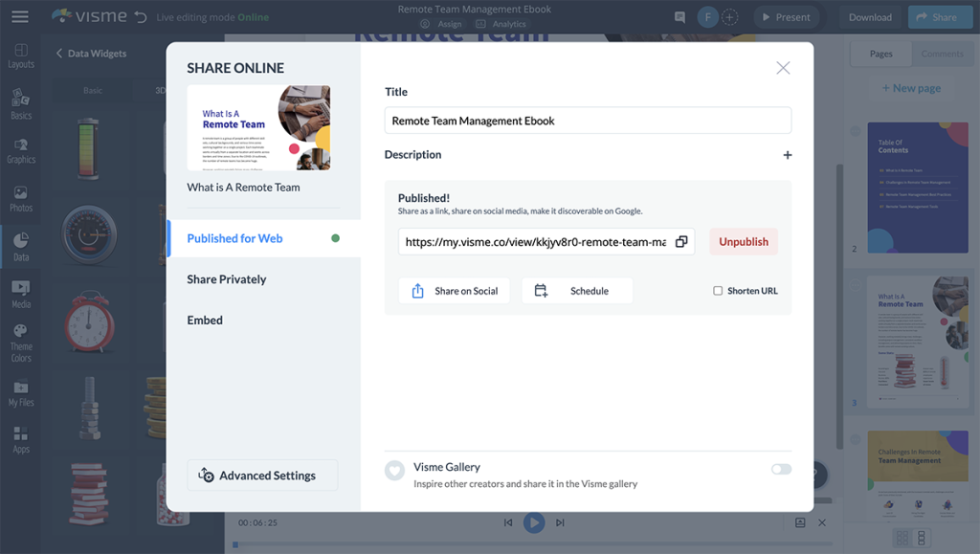Select the Graphics sidebar icon
The width and height of the screenshot is (980, 554).
pyautogui.click(x=20, y=150)
